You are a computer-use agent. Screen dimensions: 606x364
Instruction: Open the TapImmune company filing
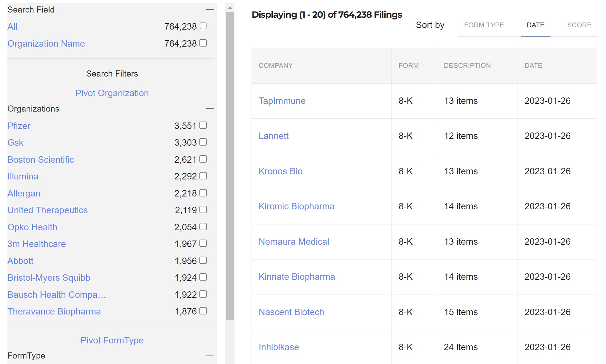click(x=282, y=101)
